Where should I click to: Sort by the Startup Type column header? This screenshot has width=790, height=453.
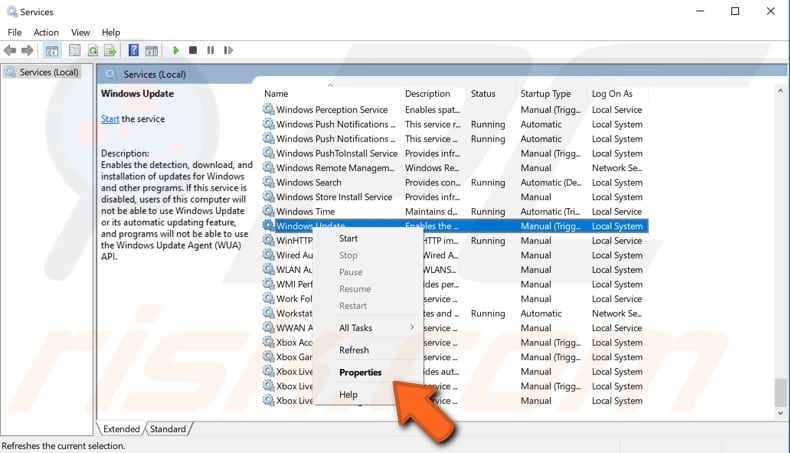tap(545, 94)
